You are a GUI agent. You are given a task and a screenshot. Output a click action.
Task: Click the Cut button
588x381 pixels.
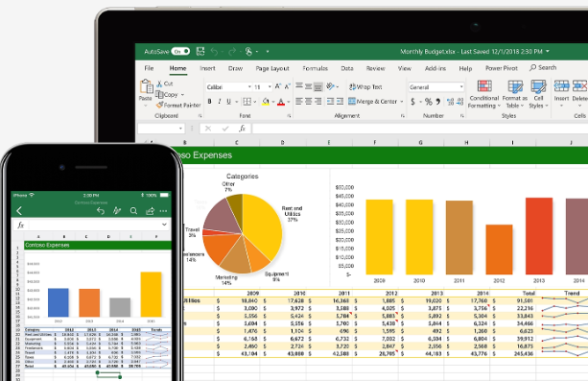pos(165,83)
